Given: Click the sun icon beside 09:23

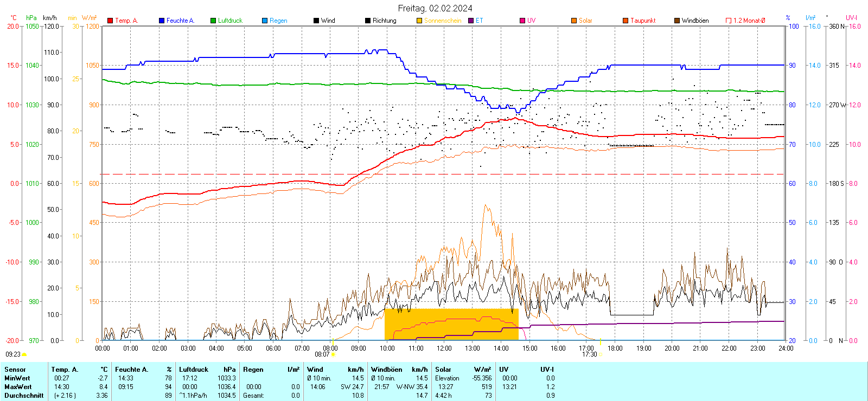Looking at the screenshot, I should point(24,354).
